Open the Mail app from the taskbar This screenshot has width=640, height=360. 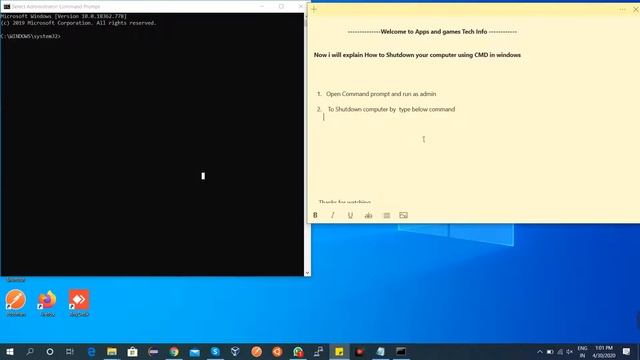(195, 351)
